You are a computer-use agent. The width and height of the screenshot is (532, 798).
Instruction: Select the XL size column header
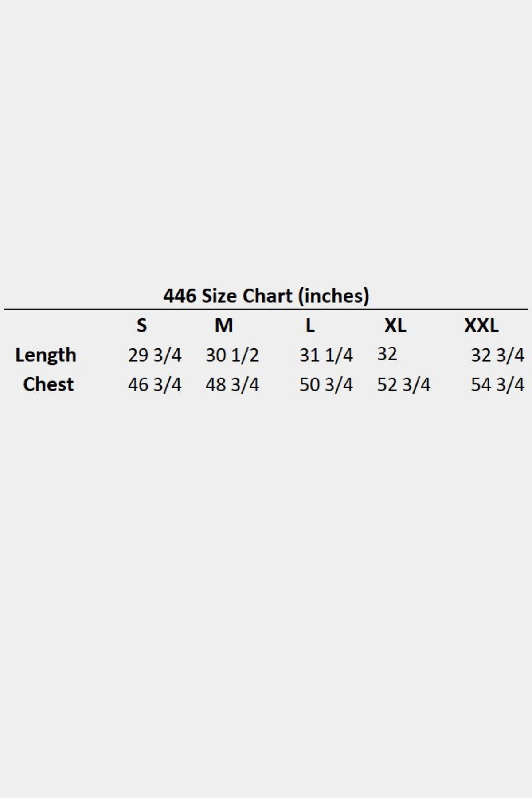(395, 326)
